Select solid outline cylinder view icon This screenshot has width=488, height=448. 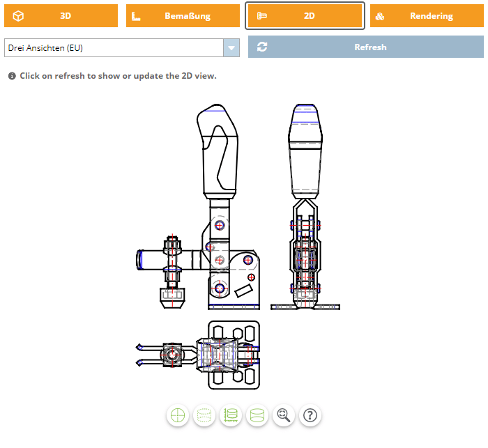pyautogui.click(x=257, y=415)
